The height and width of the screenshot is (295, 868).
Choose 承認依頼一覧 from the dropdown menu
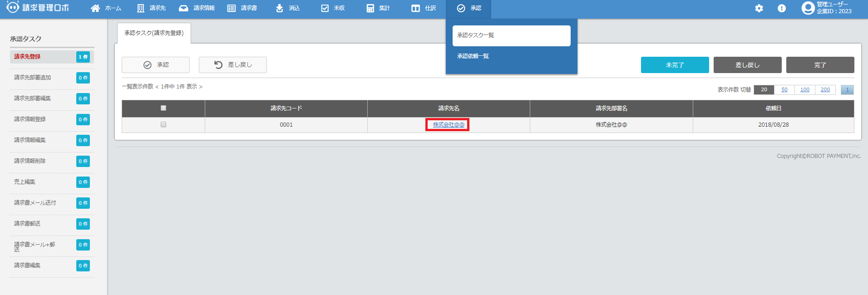[x=473, y=56]
